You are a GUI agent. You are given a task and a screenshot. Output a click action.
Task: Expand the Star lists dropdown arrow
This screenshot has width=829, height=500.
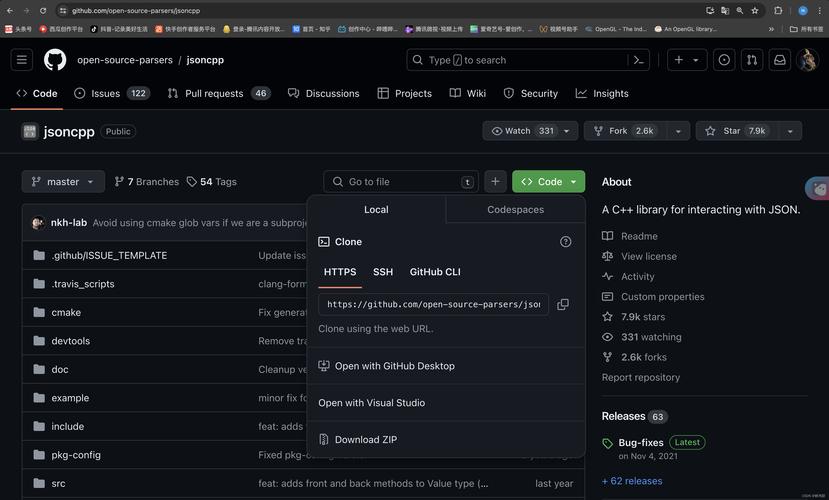tap(790, 131)
